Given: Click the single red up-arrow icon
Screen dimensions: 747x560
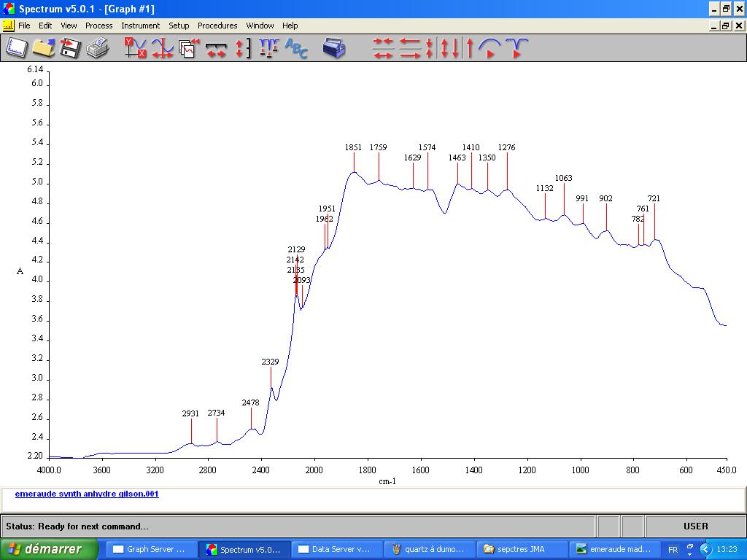Looking at the screenshot, I should coord(470,48).
